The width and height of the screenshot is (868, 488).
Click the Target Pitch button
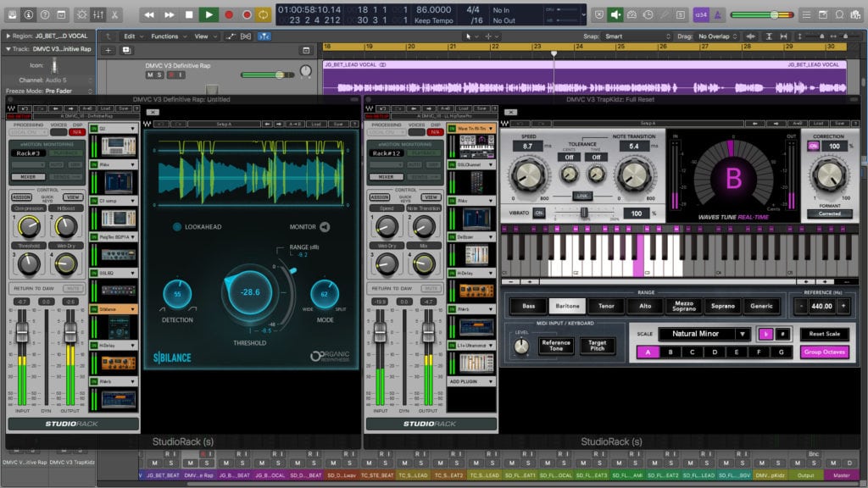tap(597, 346)
